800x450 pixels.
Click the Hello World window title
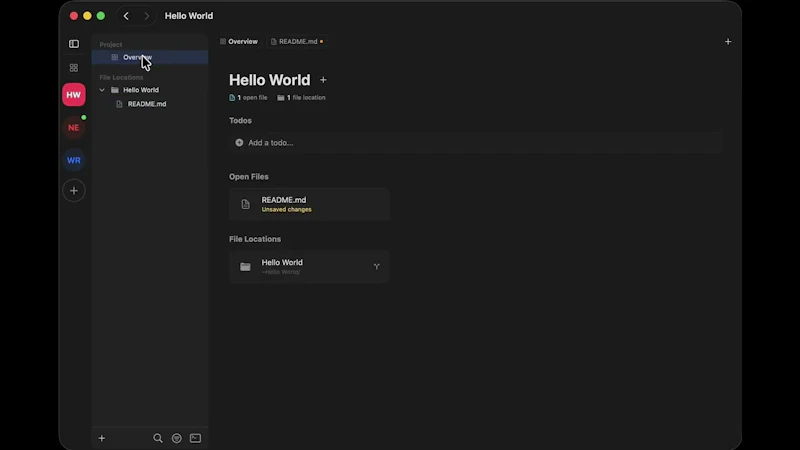189,16
